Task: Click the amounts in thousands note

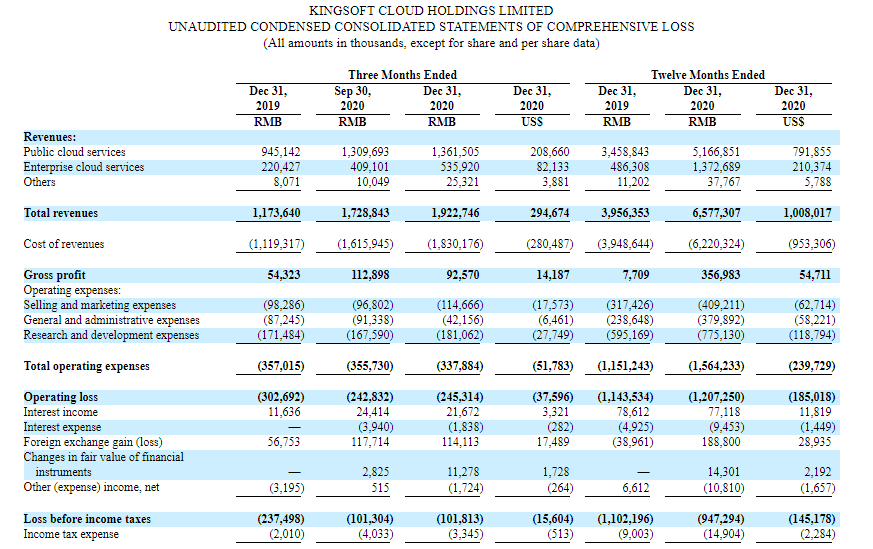Action: [431, 43]
